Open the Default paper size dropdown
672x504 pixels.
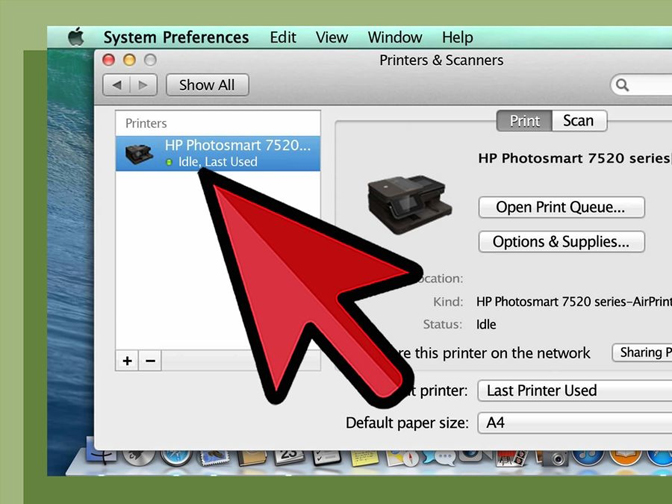coord(574,423)
